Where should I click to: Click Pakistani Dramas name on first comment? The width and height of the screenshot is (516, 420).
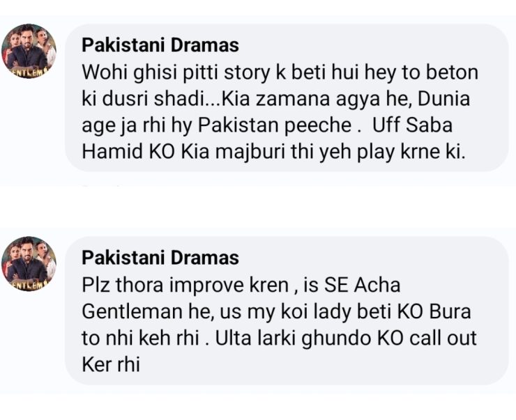160,46
